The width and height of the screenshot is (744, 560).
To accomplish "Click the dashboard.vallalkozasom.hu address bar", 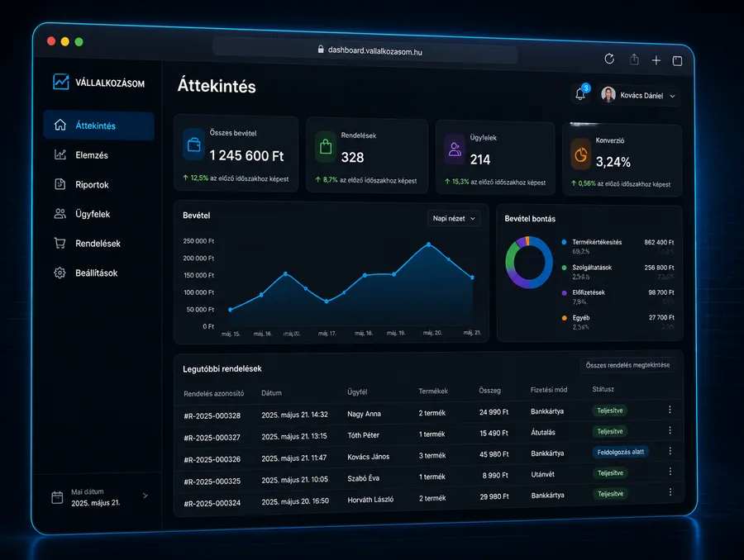I will (365, 50).
